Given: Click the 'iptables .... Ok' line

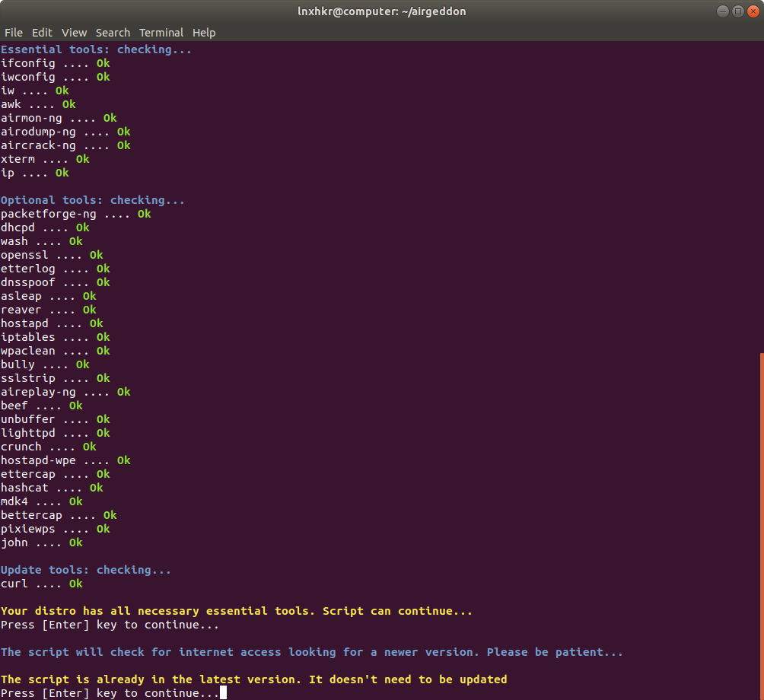Looking at the screenshot, I should tap(55, 337).
